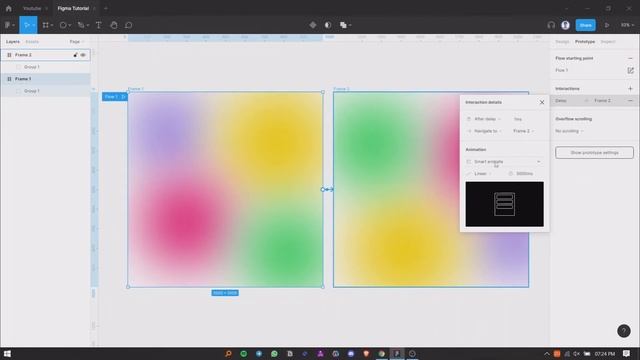
Task: Select the Frame 1 layer
Action: point(45,79)
